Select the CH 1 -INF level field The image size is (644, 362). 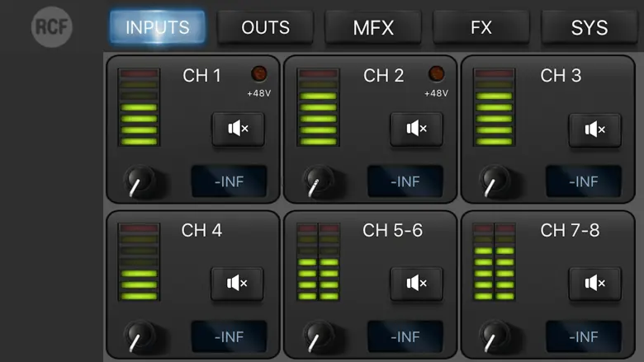tap(230, 181)
